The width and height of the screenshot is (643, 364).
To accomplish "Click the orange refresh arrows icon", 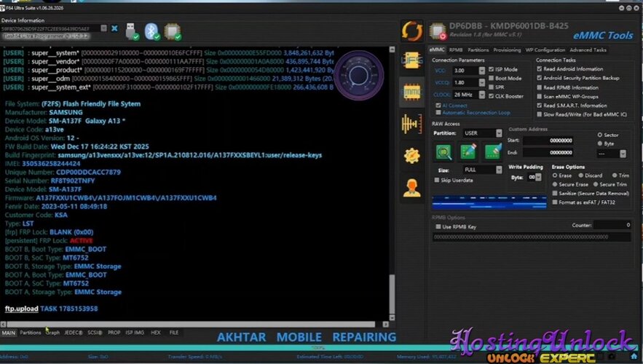I will (x=411, y=31).
